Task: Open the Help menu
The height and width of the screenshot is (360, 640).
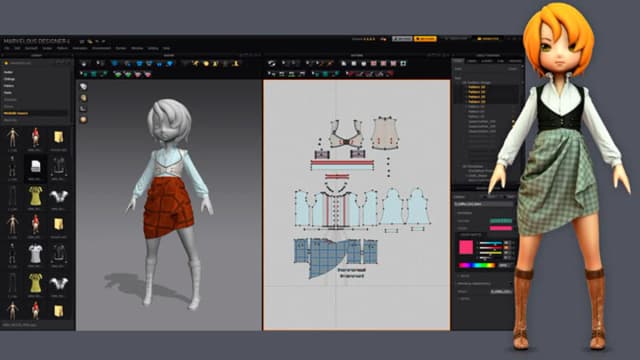Action: tap(167, 48)
